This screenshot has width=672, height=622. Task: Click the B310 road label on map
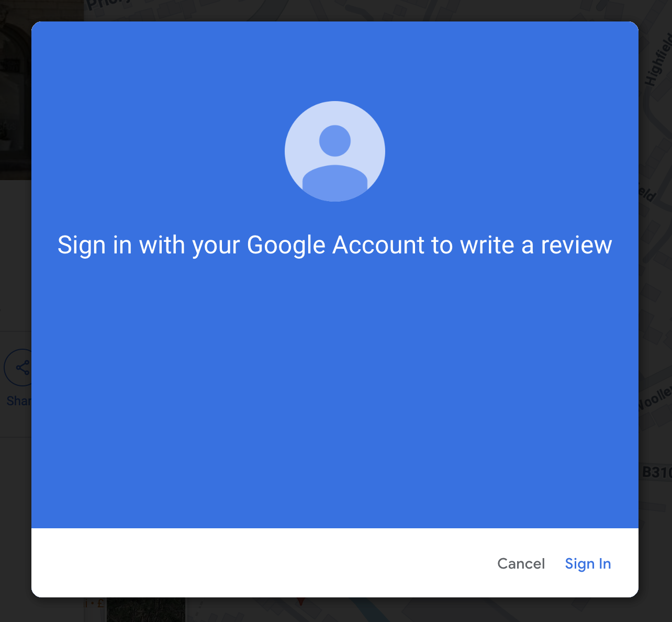coord(656,472)
